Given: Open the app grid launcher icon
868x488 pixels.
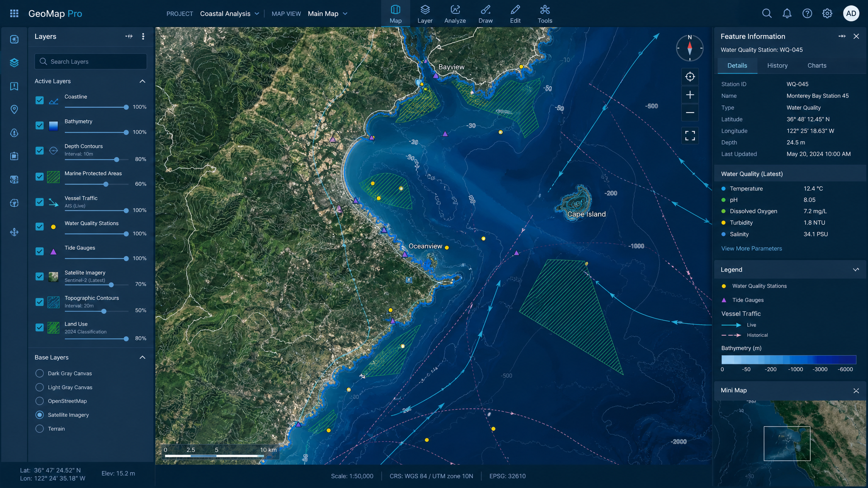Looking at the screenshot, I should click(x=14, y=14).
